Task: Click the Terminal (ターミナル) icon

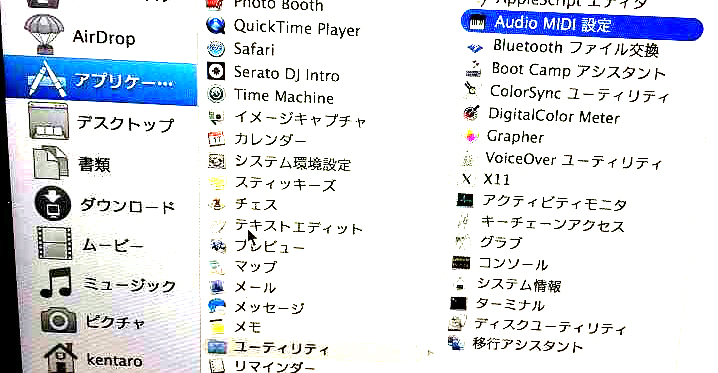Action: tap(458, 303)
